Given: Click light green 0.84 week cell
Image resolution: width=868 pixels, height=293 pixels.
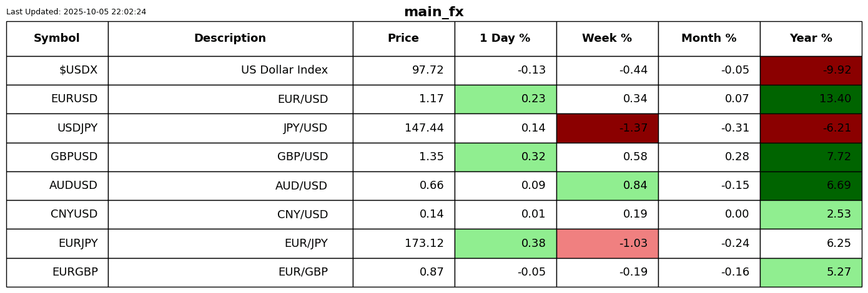Looking at the screenshot, I should click(607, 186).
